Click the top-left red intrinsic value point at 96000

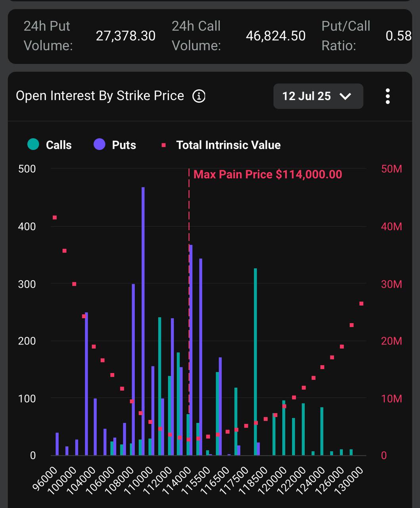tap(55, 217)
